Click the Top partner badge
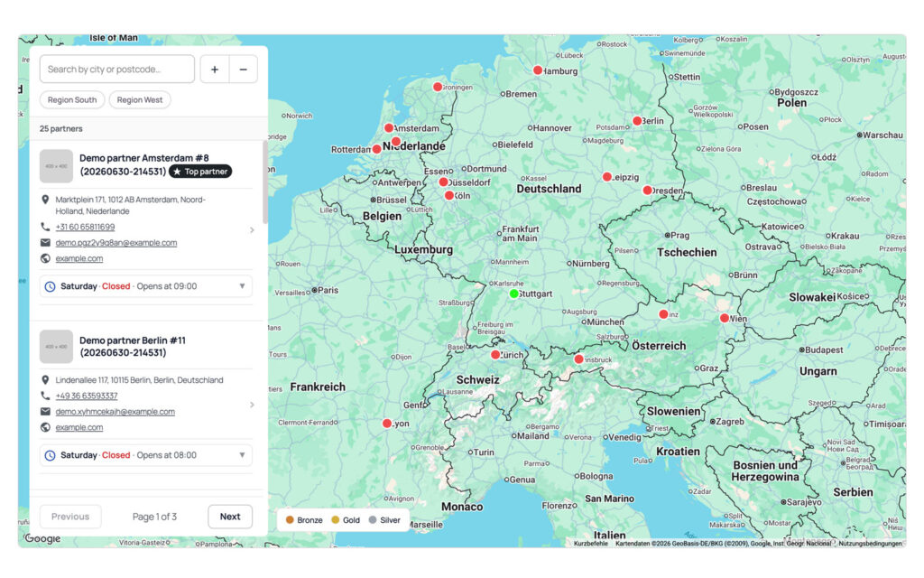The height and width of the screenshot is (578, 924). pyautogui.click(x=200, y=172)
